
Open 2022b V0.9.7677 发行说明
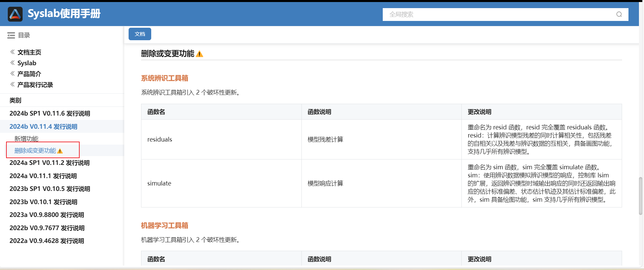[x=47, y=228]
